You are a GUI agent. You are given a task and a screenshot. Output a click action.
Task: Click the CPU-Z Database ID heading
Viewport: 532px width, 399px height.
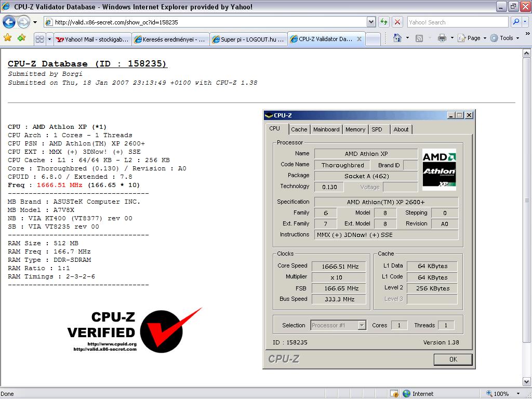[87, 64]
